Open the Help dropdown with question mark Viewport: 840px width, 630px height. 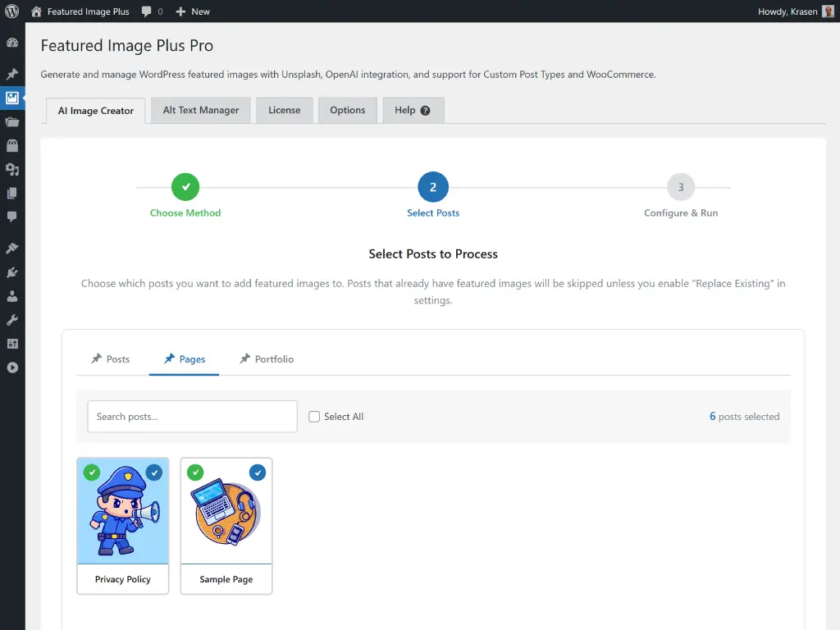413,109
